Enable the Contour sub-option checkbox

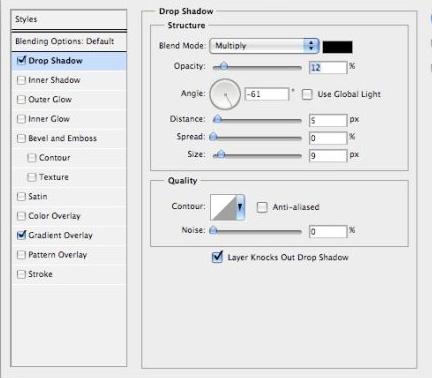32,158
